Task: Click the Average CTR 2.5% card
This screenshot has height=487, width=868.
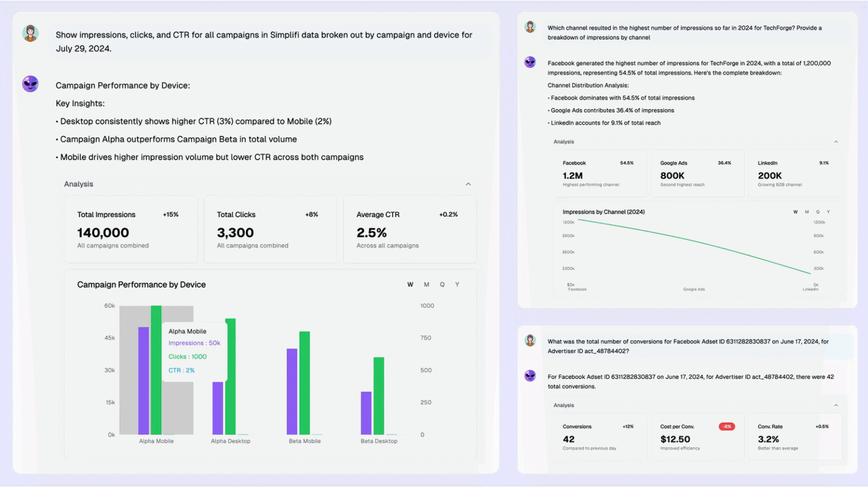Action: [410, 230]
